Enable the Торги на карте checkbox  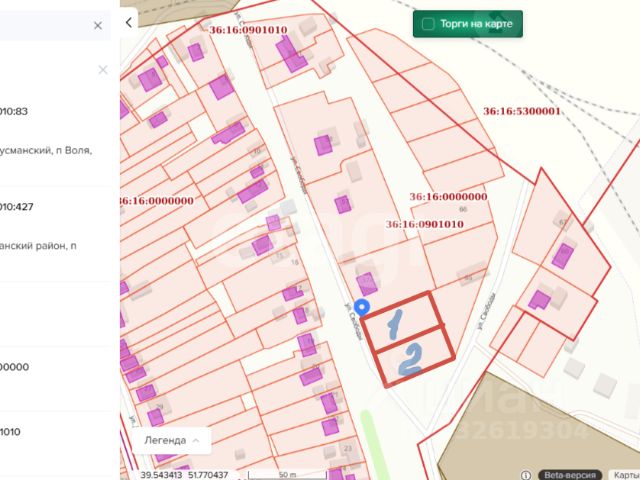pyautogui.click(x=428, y=24)
